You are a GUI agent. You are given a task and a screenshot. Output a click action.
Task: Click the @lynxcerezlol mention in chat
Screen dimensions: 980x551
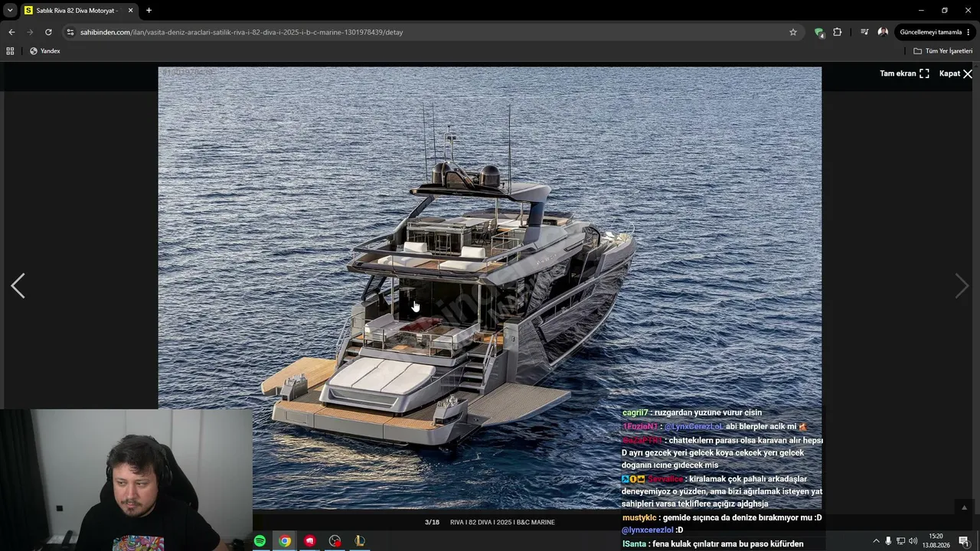tap(647, 530)
